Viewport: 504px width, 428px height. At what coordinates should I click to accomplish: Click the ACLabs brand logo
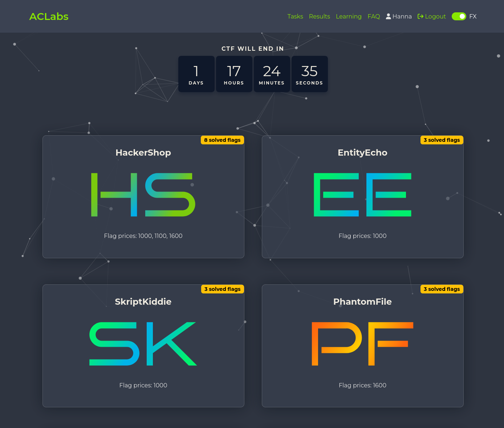point(49,16)
